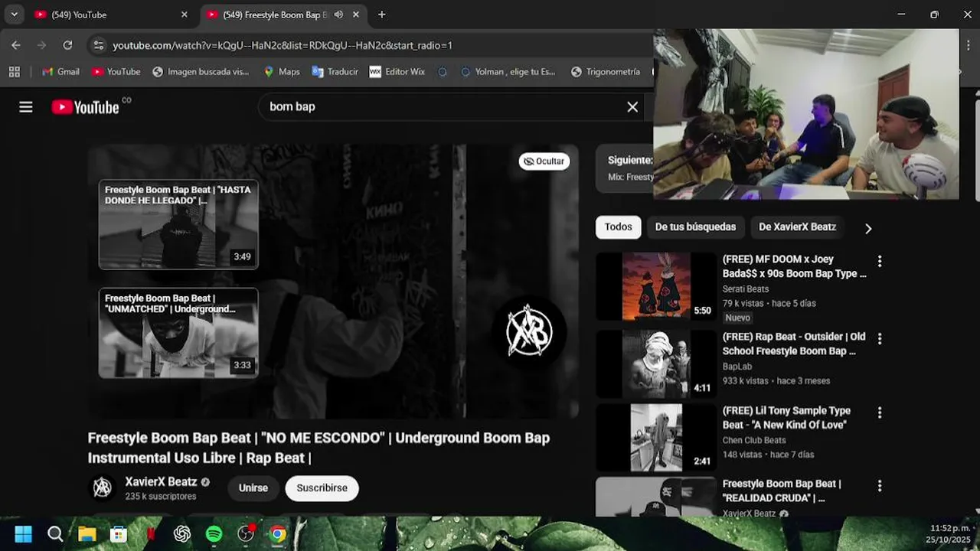Open the YouTube guide hamburger menu

click(26, 107)
